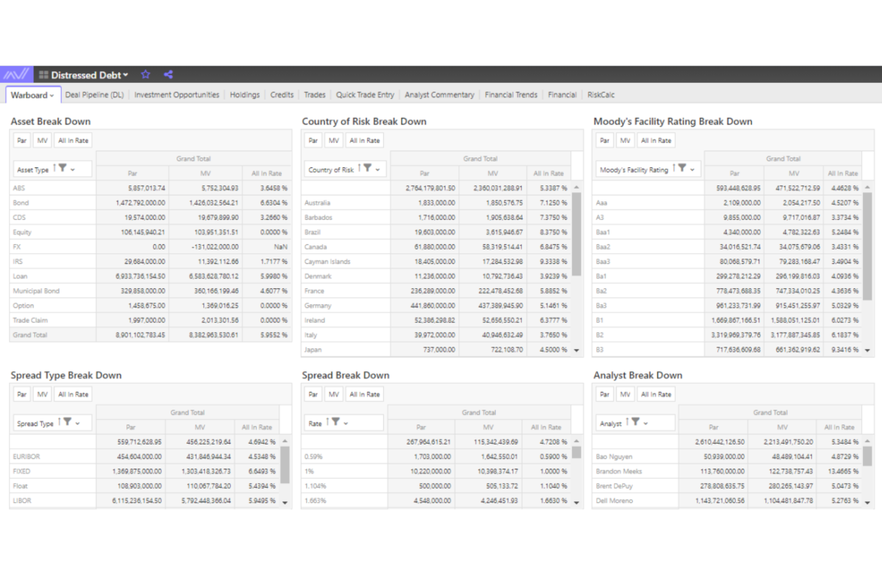Click Par button in Spread Break Down
This screenshot has height=588, width=882.
click(x=313, y=394)
